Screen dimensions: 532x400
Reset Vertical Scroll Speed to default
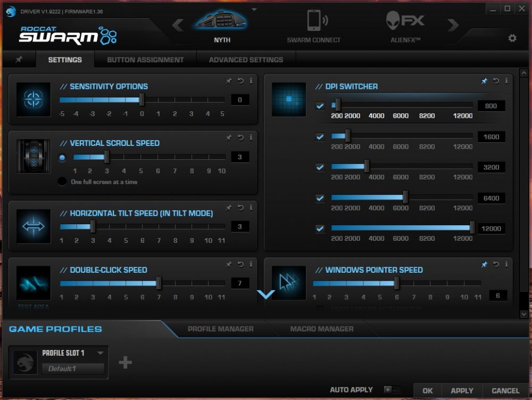click(x=240, y=137)
